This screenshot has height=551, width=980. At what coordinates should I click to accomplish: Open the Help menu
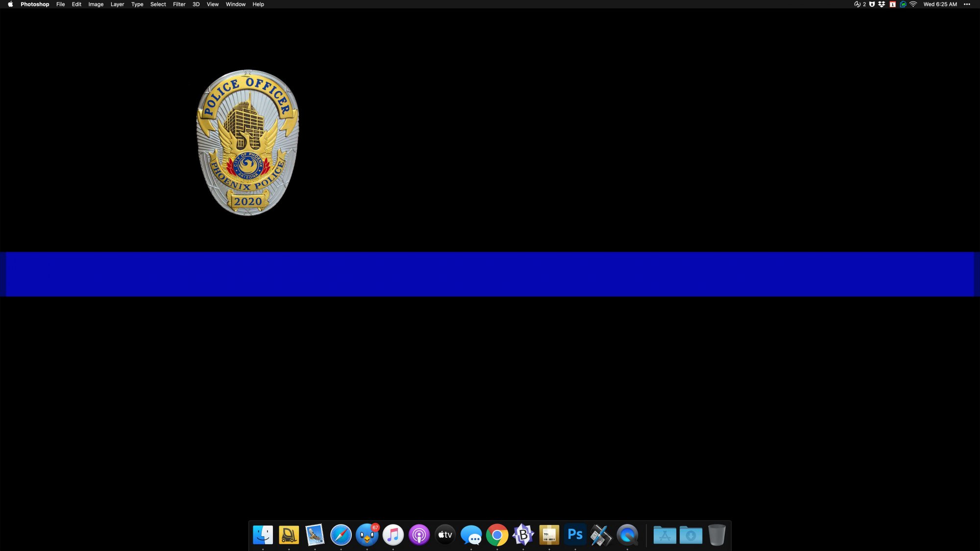coord(258,4)
